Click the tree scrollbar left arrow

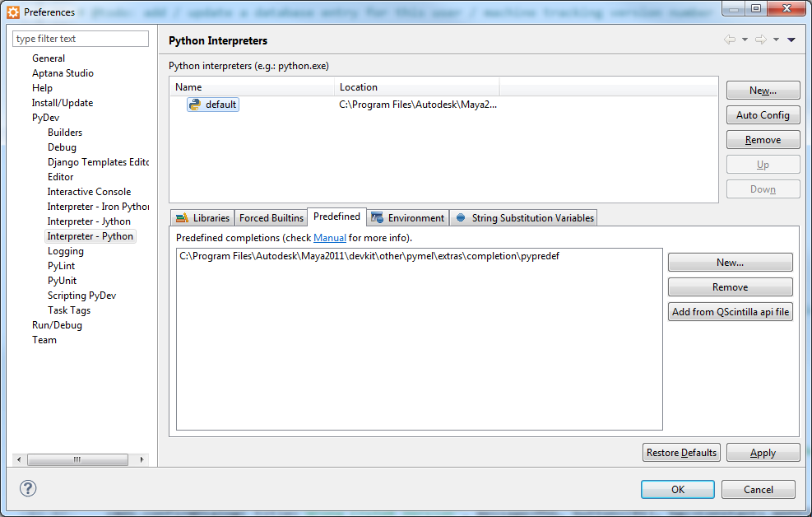pos(19,459)
